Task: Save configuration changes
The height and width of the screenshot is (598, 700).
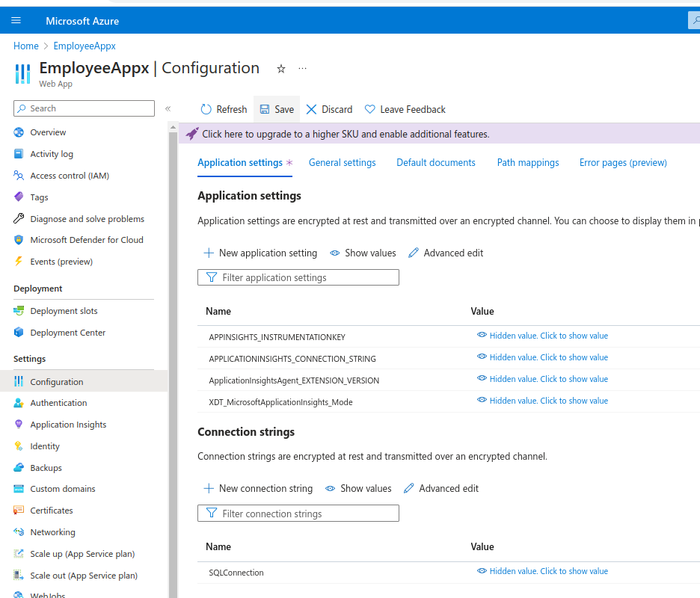Action: pos(277,109)
